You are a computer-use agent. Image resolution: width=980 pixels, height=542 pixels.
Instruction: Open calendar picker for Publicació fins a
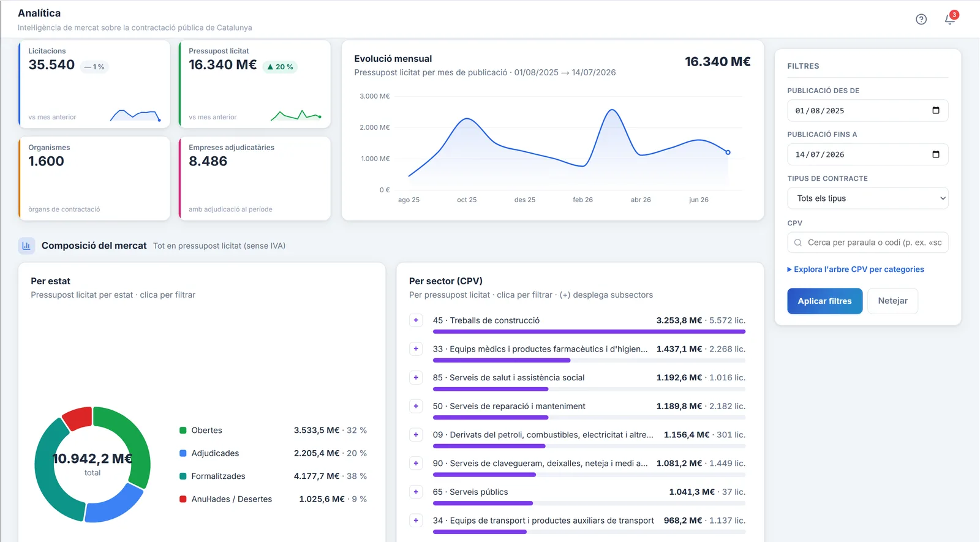935,154
